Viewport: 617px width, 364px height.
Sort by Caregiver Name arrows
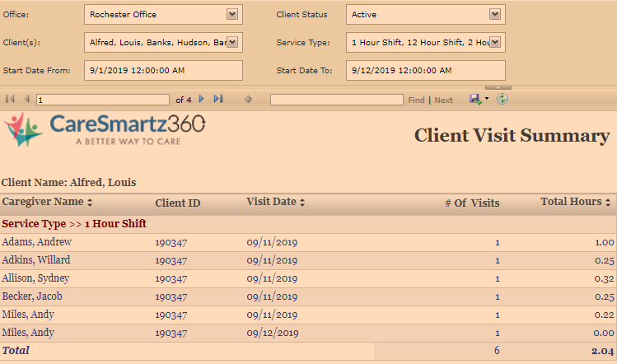click(x=90, y=203)
